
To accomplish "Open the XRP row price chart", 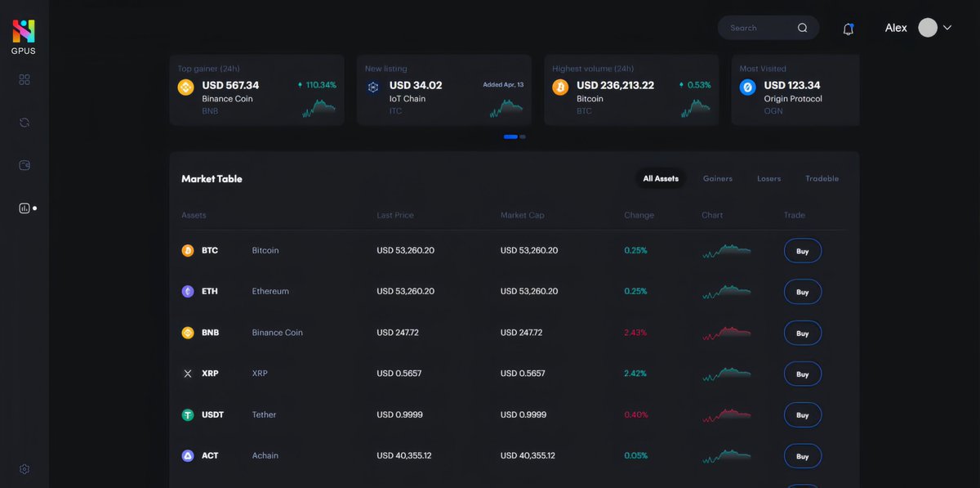I will pyautogui.click(x=727, y=374).
